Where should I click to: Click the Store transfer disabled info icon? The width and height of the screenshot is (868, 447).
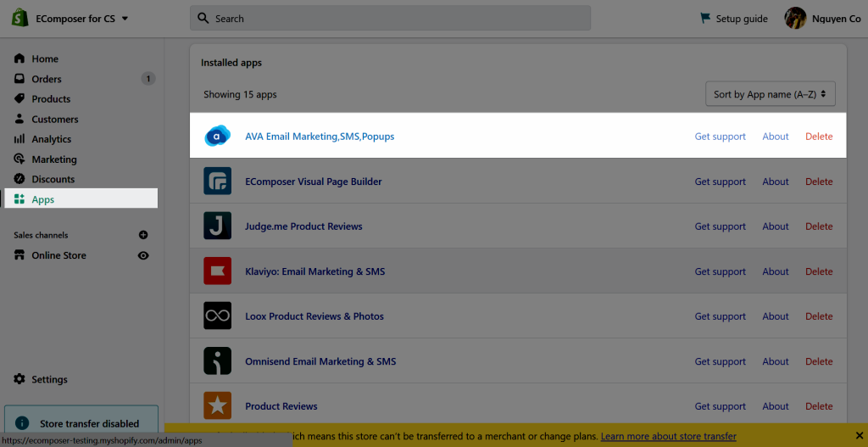(x=22, y=423)
